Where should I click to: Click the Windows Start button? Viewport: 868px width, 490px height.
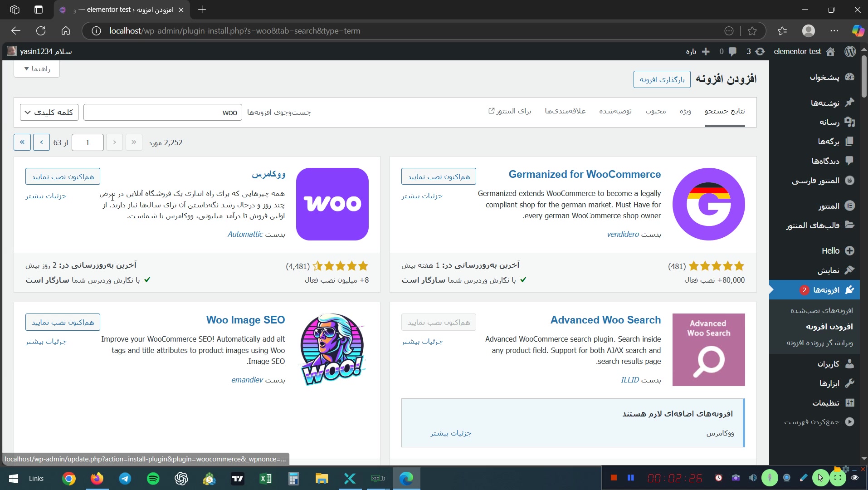point(13,478)
